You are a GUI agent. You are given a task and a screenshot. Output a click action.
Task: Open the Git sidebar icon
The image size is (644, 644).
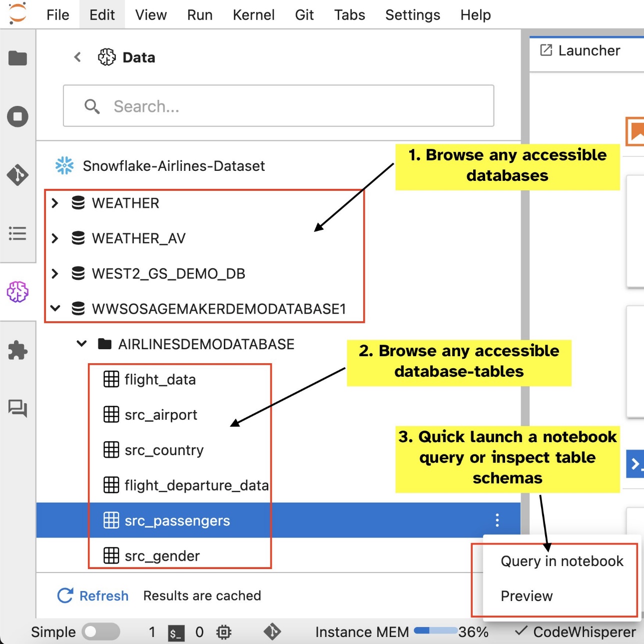click(x=17, y=175)
